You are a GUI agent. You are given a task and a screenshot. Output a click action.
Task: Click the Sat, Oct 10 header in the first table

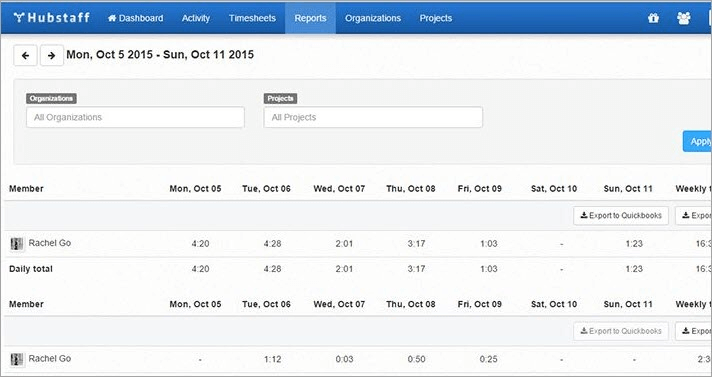pyautogui.click(x=554, y=188)
